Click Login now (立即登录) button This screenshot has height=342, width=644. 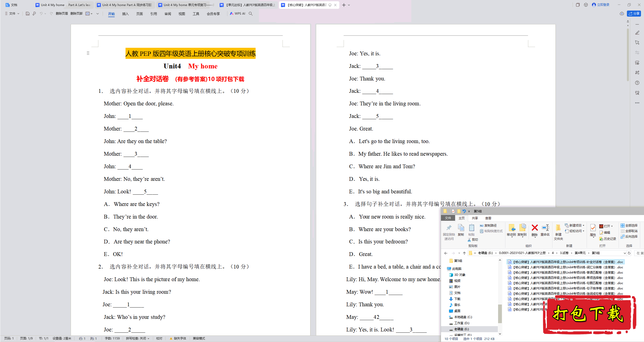(x=601, y=5)
